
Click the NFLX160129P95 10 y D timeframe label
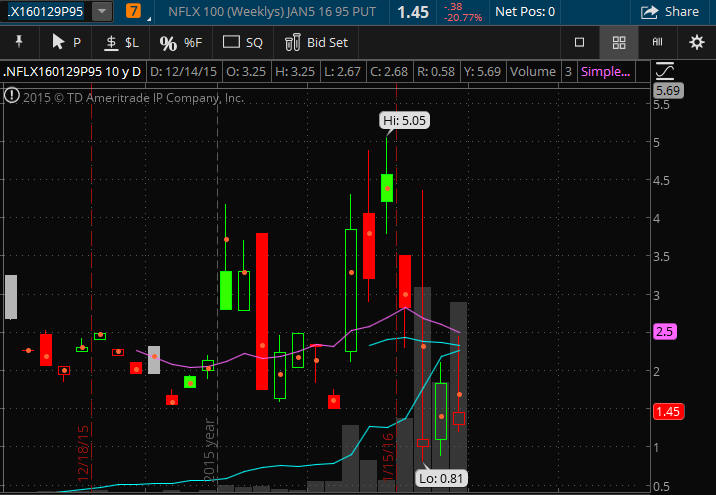(71, 72)
